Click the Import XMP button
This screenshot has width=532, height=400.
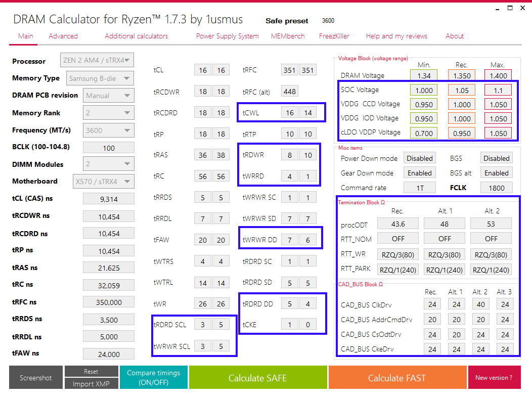click(91, 384)
